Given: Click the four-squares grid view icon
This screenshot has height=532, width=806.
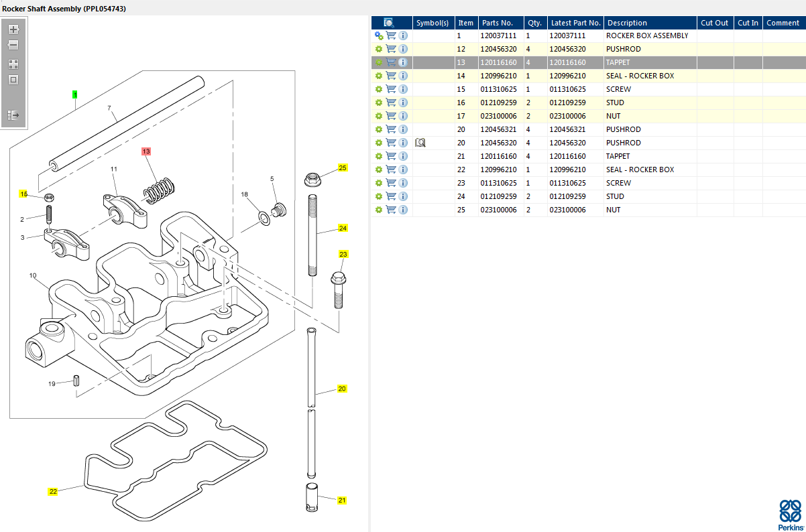Looking at the screenshot, I should tap(13, 64).
